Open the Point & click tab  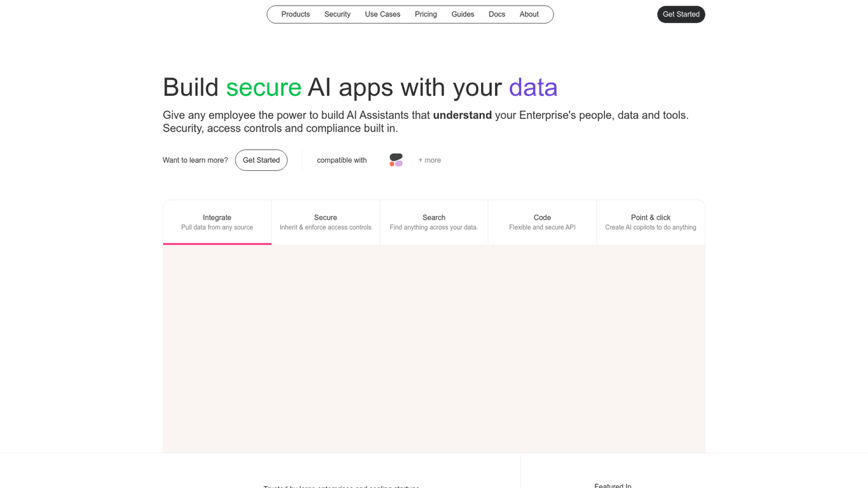click(x=650, y=222)
